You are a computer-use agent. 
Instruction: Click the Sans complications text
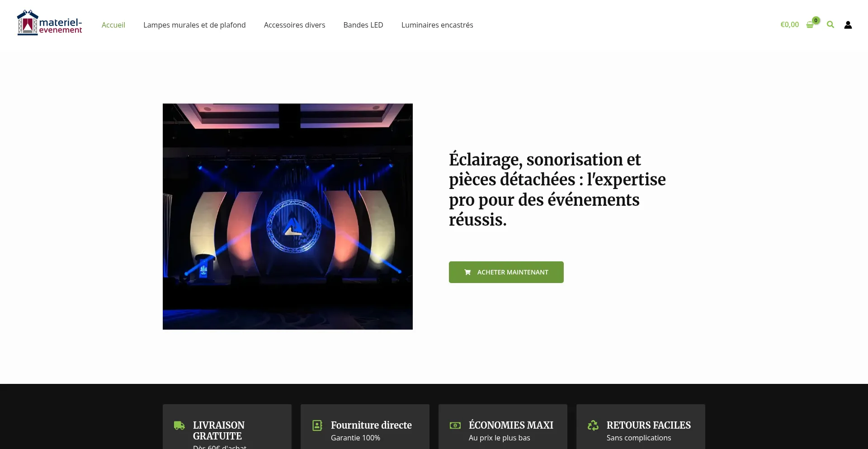pyautogui.click(x=638, y=438)
